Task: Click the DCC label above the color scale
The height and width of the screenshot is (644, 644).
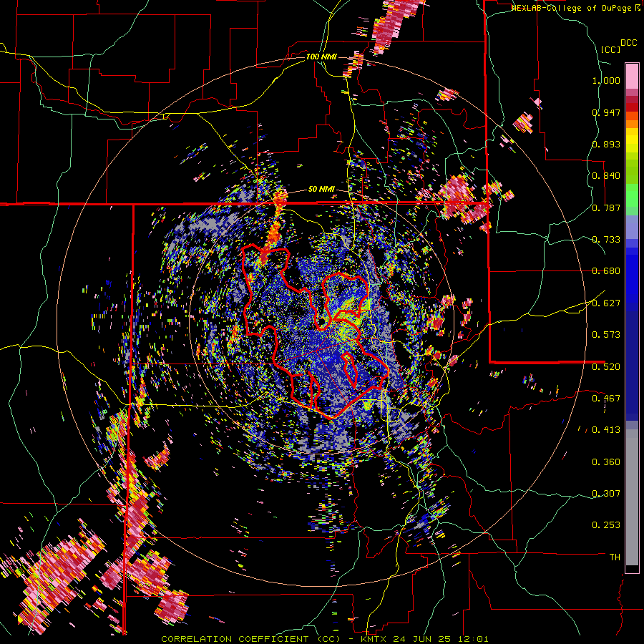Action: (628, 43)
